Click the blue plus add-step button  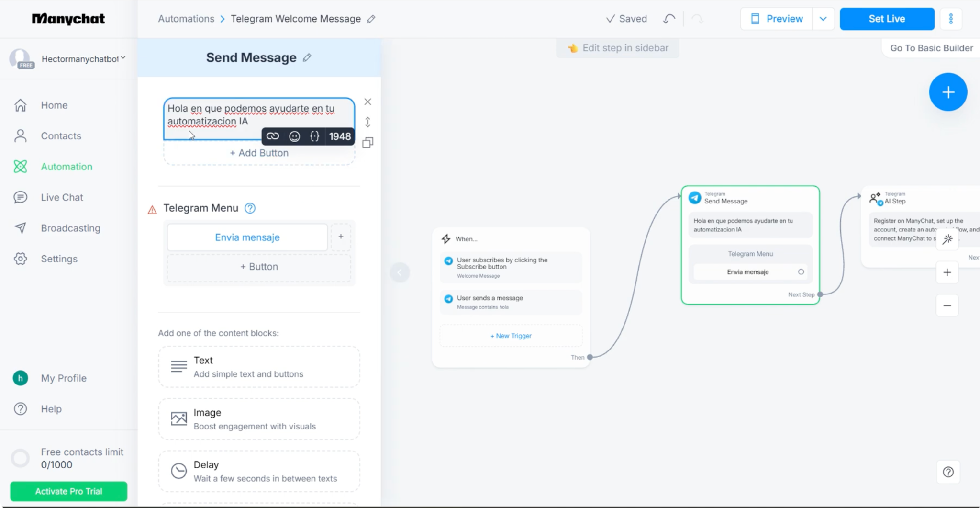[x=948, y=92]
